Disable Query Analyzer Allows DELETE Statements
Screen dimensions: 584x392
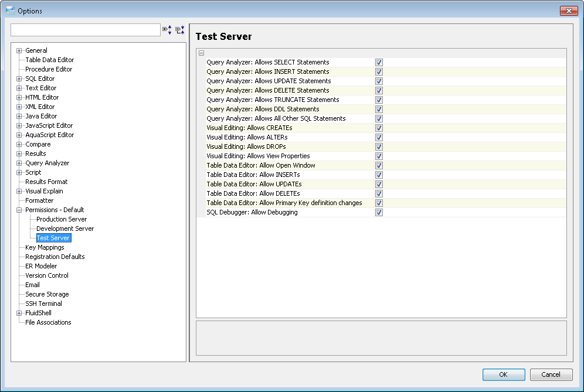(x=379, y=90)
